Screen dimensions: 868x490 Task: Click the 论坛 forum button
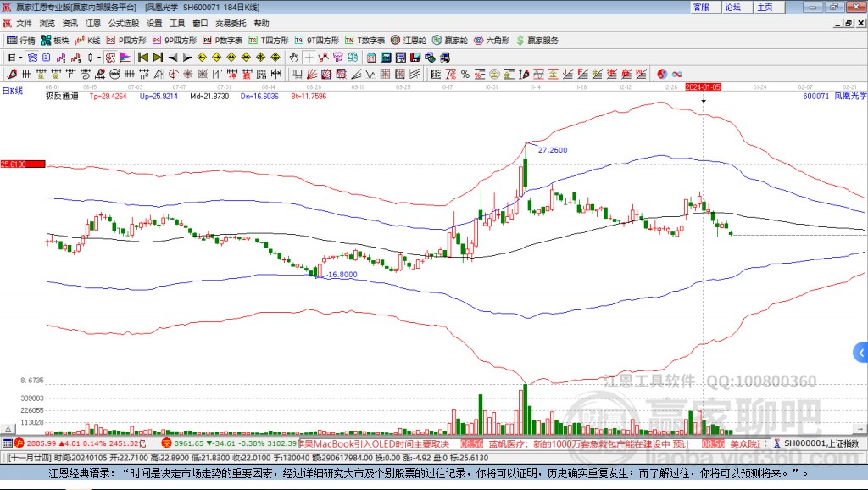point(733,7)
